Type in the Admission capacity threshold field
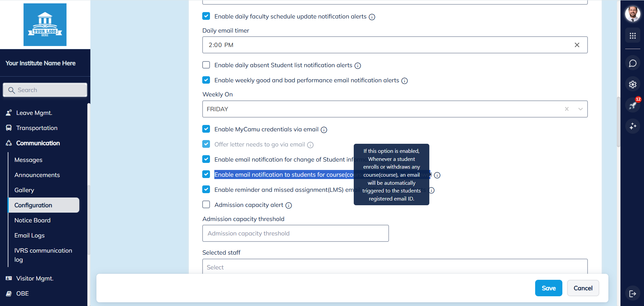 click(x=295, y=233)
